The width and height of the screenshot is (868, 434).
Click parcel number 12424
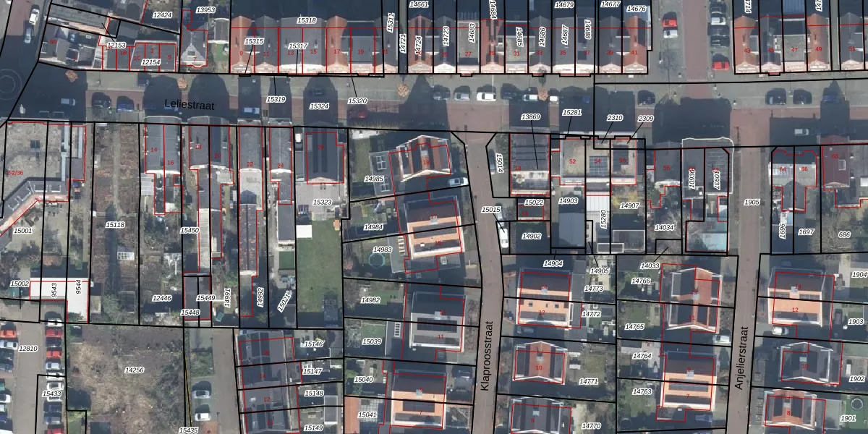click(163, 14)
